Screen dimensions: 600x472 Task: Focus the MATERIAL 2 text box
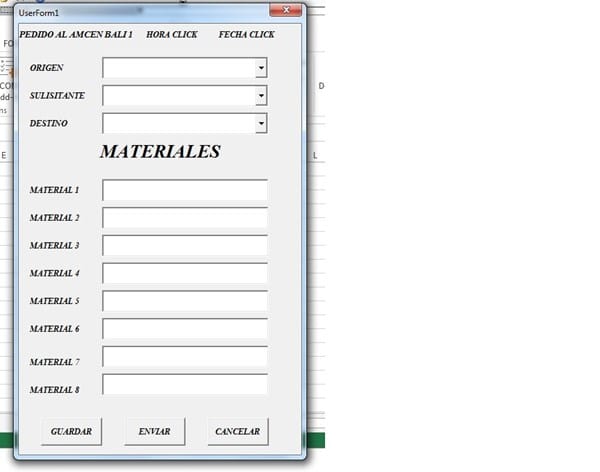[185, 217]
